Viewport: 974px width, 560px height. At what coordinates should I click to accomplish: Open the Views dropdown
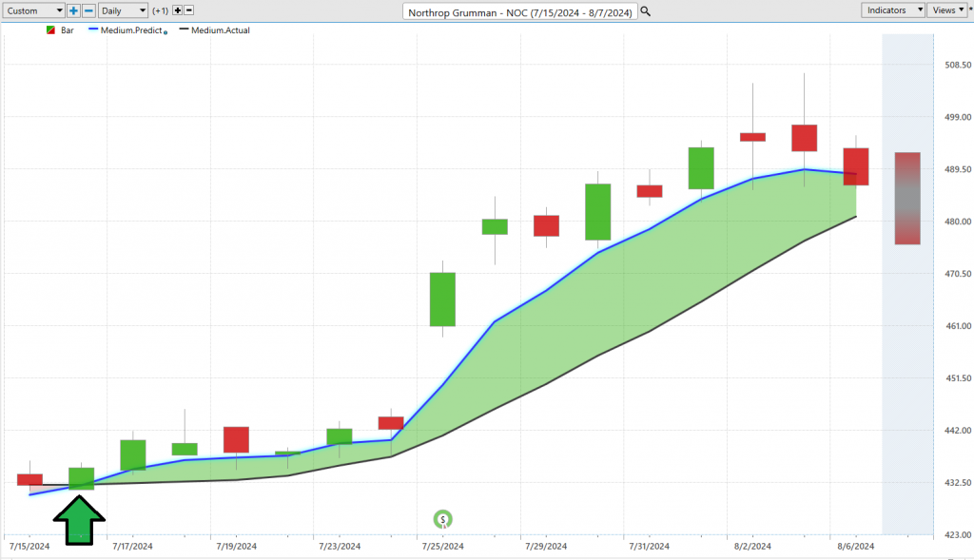[x=948, y=10]
